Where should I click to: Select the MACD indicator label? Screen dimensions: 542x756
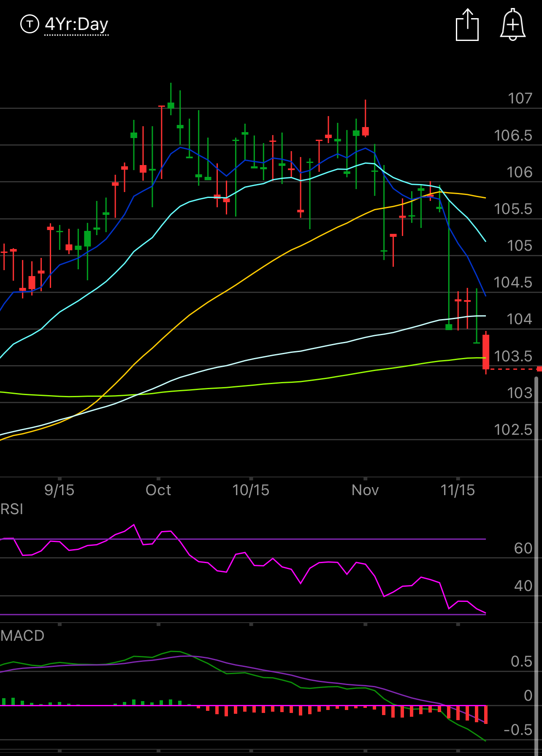[x=22, y=636]
